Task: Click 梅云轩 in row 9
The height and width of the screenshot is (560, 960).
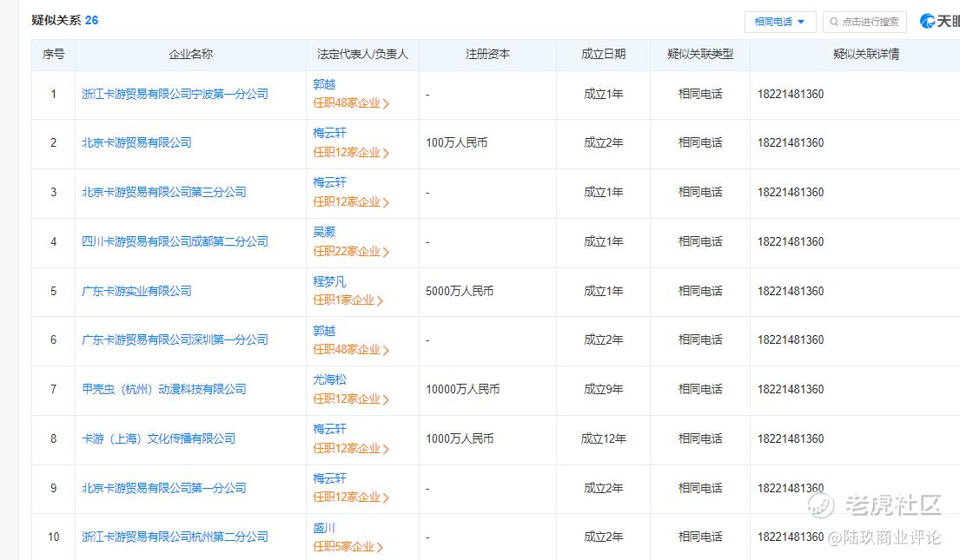Action: pos(329,478)
